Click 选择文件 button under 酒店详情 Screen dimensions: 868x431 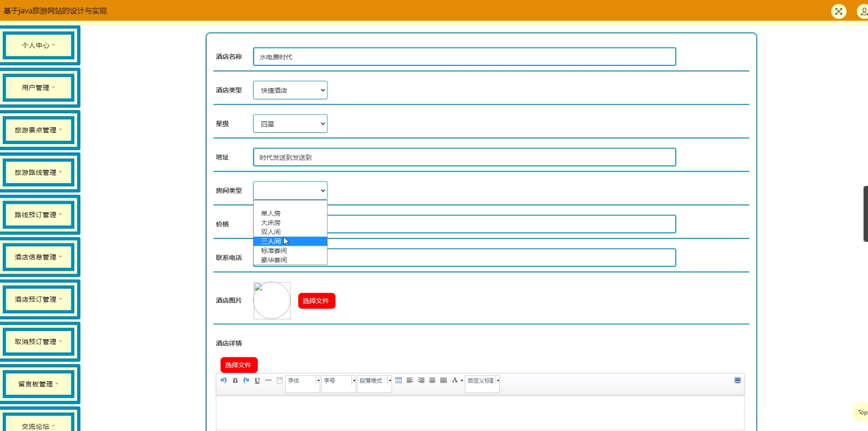(239, 365)
